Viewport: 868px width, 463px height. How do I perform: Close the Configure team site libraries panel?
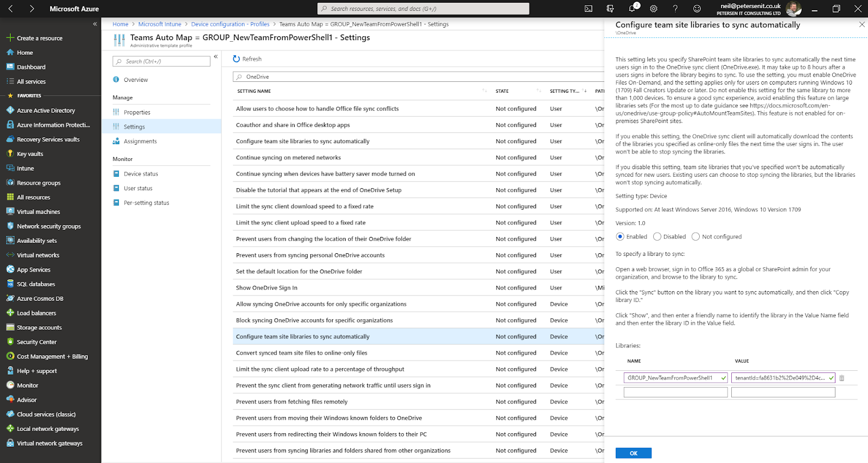point(862,24)
